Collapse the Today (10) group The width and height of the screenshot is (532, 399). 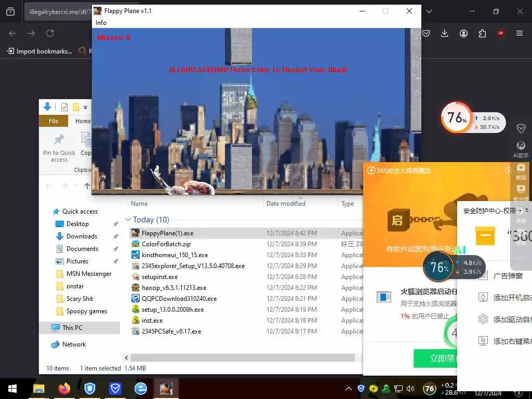pos(128,220)
